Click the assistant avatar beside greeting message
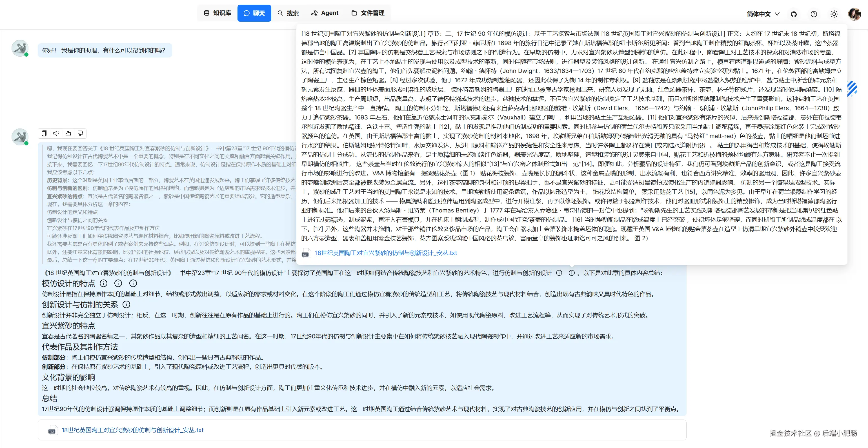 pyautogui.click(x=20, y=48)
